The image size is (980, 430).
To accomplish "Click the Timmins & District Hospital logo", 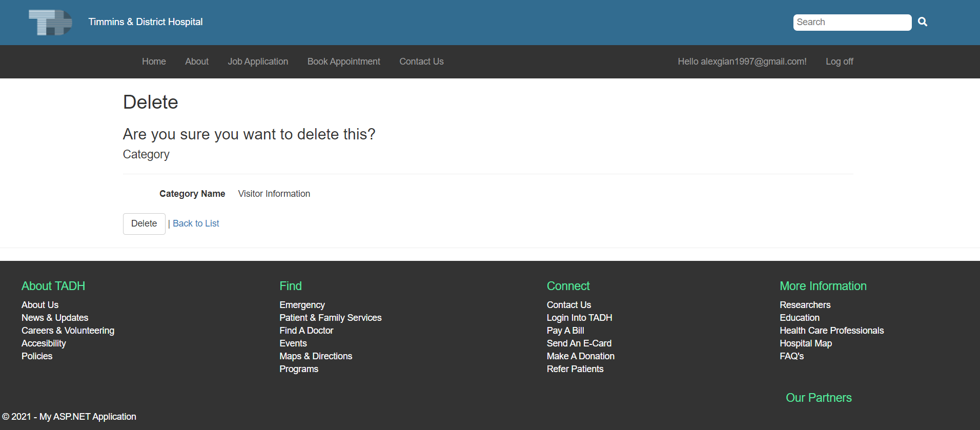I will point(50,23).
